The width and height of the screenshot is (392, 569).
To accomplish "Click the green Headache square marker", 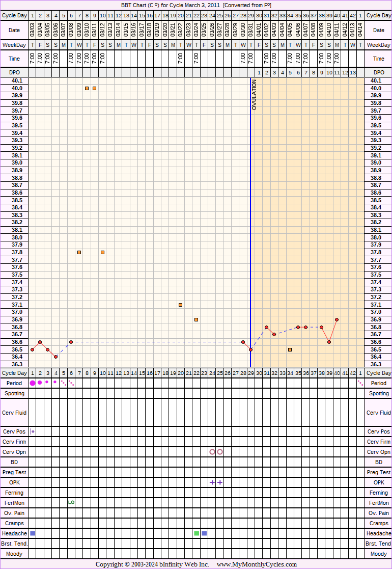I will click(197, 533).
